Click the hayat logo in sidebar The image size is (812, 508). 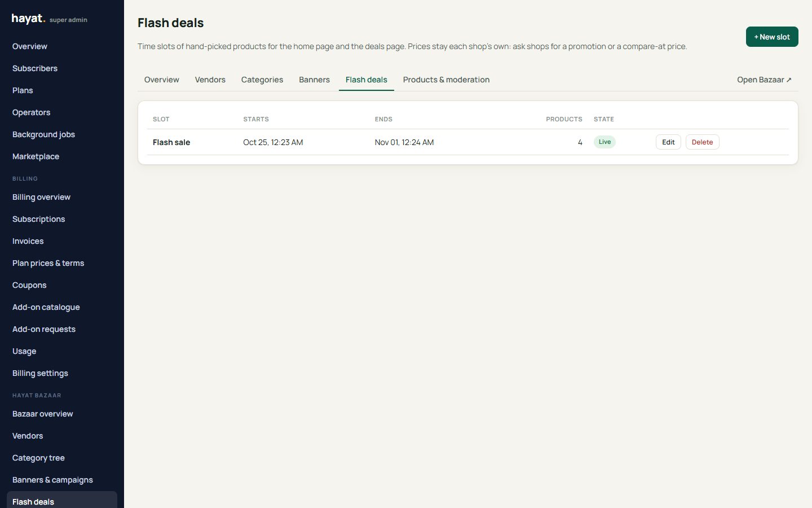[x=28, y=19]
